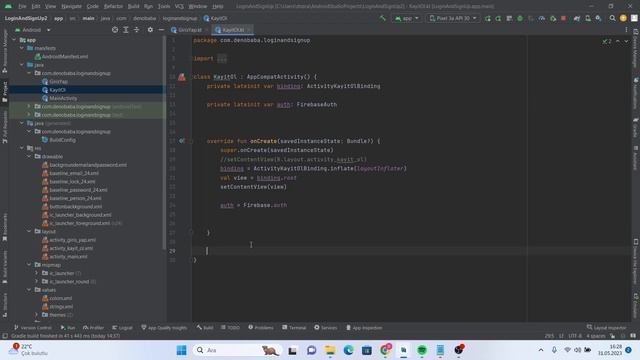Click the KayitOl class gutter icon

click(182, 77)
